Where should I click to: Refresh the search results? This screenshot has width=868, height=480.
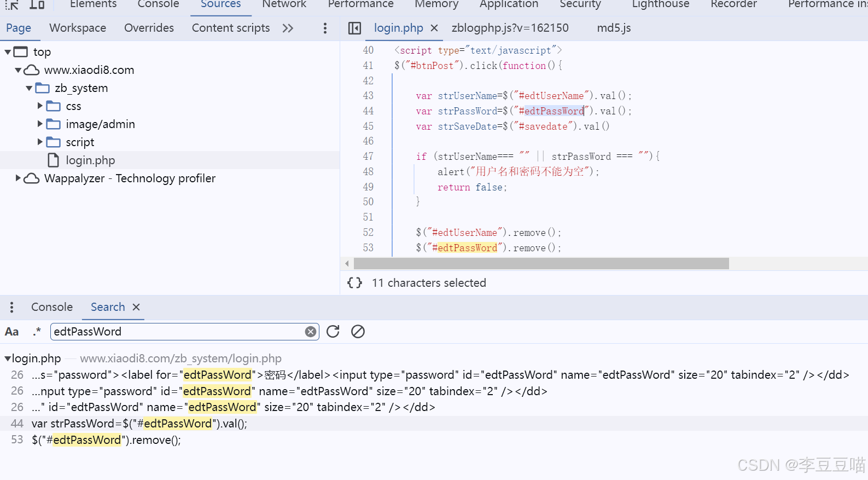coord(333,332)
